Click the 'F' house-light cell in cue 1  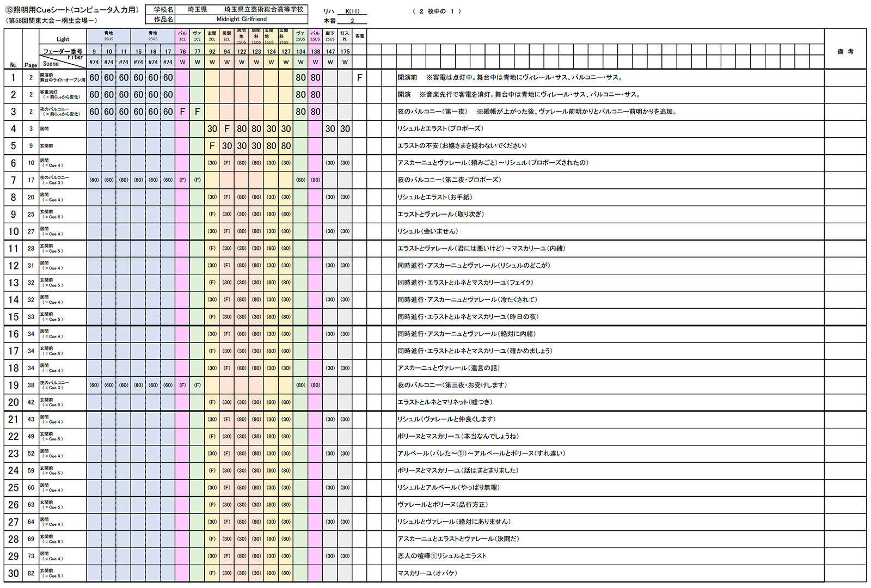(x=359, y=78)
